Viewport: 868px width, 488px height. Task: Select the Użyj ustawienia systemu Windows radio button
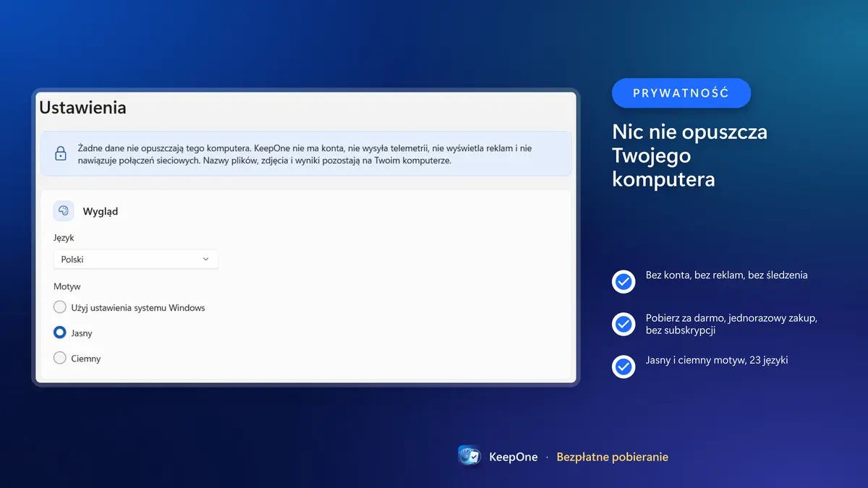point(60,307)
